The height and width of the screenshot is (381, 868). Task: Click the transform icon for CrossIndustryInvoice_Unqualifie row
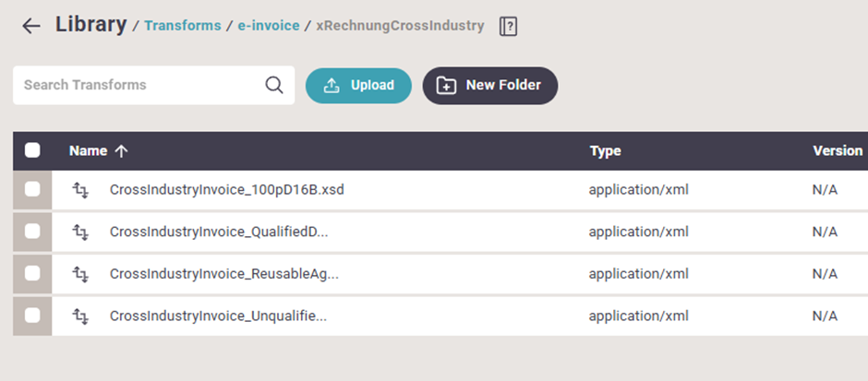coord(81,316)
